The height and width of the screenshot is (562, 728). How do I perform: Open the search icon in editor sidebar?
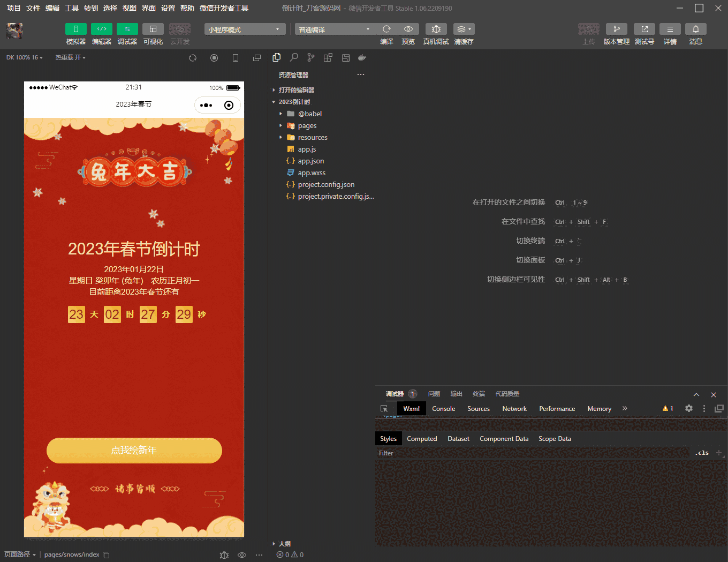(294, 57)
